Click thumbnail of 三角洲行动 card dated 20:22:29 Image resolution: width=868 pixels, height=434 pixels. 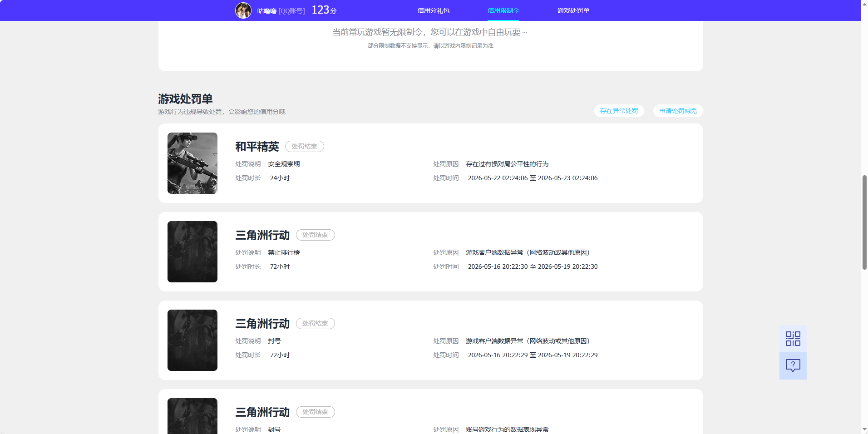coord(192,340)
